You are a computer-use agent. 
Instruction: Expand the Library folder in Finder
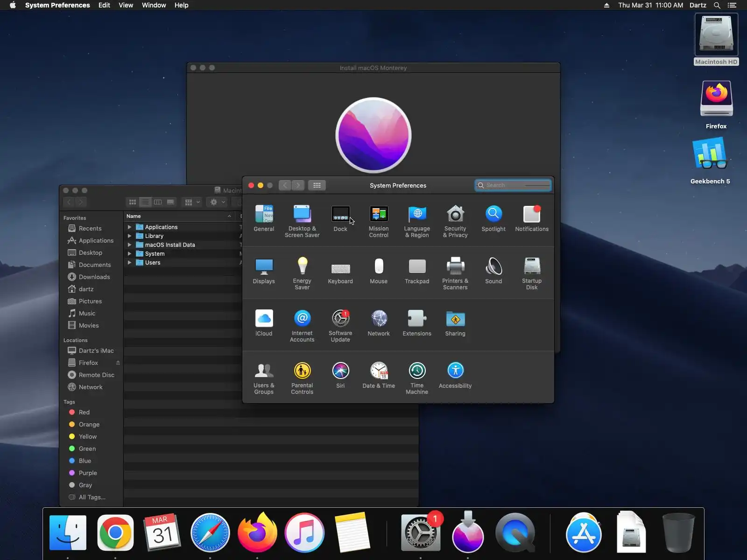point(129,236)
